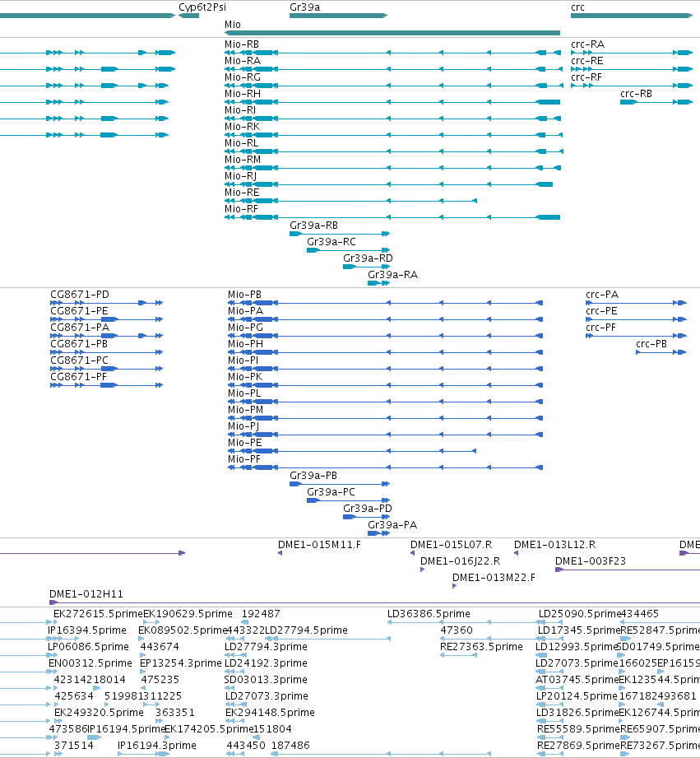Select the crc-RA transcript
The width and height of the screenshot is (700, 758).
click(x=587, y=44)
